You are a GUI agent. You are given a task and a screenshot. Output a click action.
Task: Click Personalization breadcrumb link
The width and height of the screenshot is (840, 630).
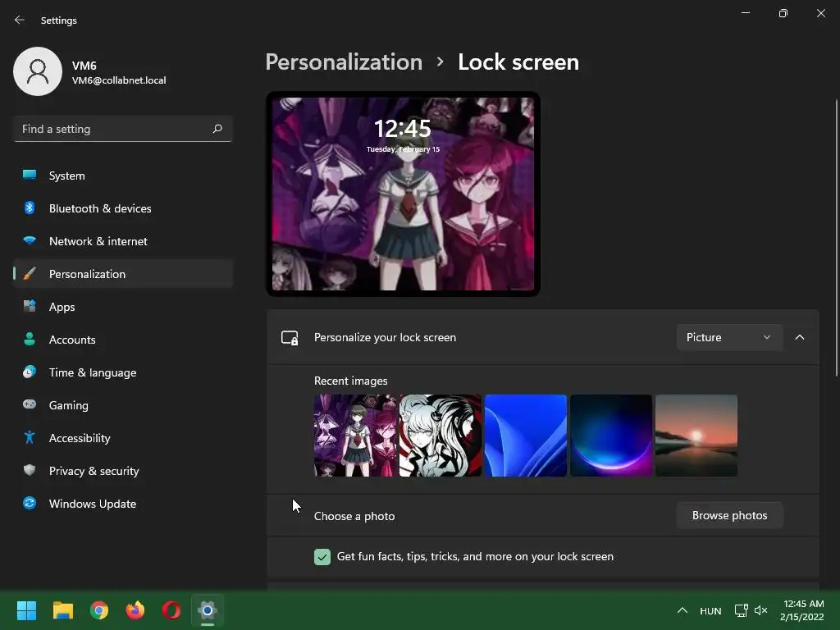344,62
